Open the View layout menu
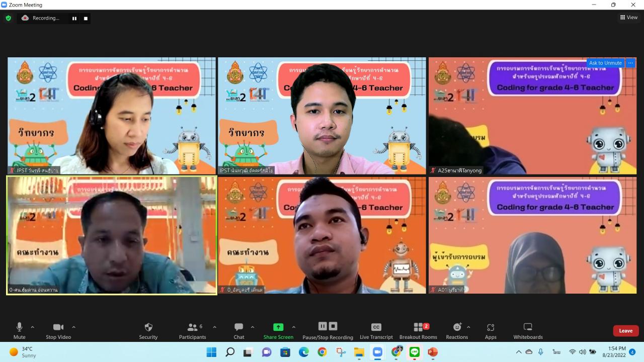The image size is (644, 362). [629, 18]
